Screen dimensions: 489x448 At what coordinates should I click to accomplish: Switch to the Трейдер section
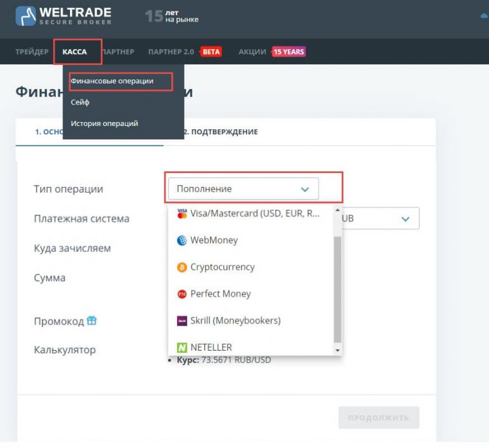32,52
